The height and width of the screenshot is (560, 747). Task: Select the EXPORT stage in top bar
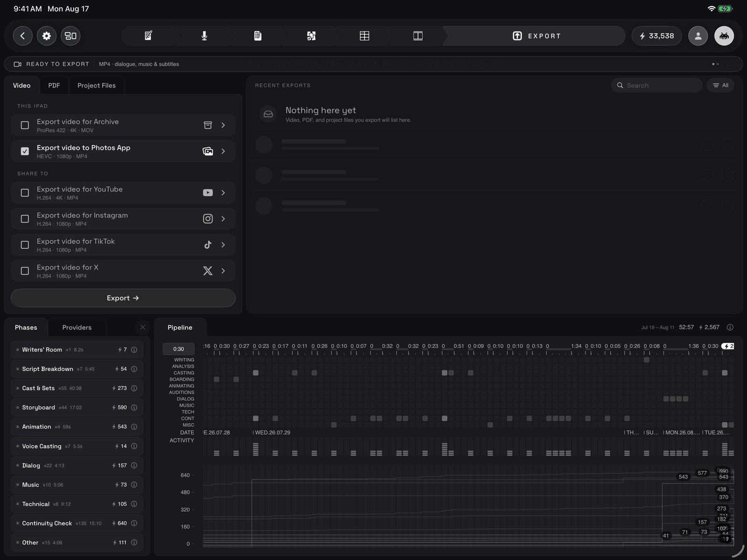pos(534,36)
